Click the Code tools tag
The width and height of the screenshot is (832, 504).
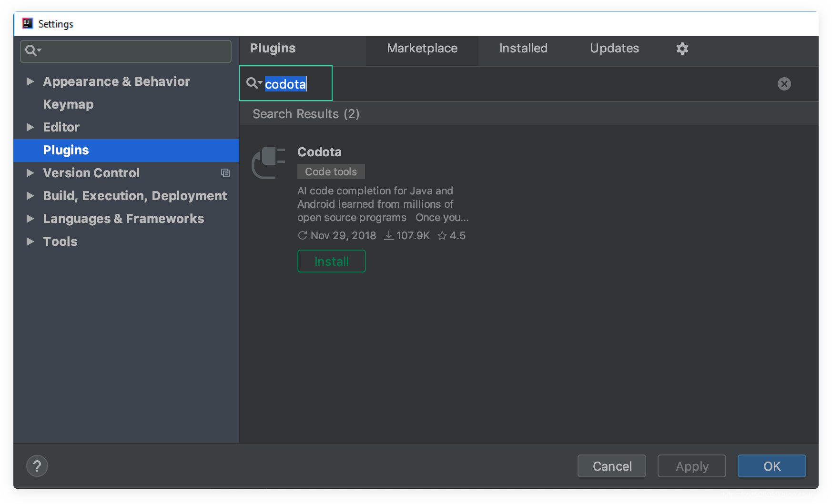[331, 171]
